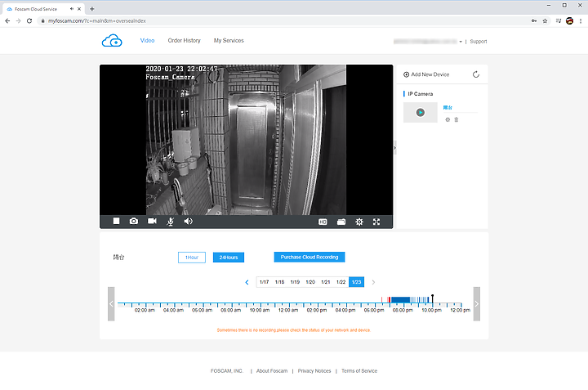
Task: Select date 1/22
Action: 341,282
